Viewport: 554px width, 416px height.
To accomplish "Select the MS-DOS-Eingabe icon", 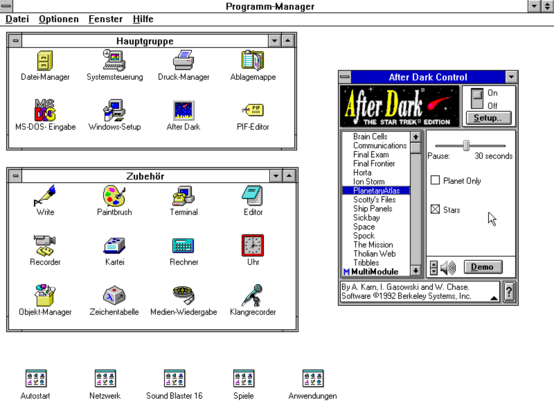I will (x=45, y=110).
